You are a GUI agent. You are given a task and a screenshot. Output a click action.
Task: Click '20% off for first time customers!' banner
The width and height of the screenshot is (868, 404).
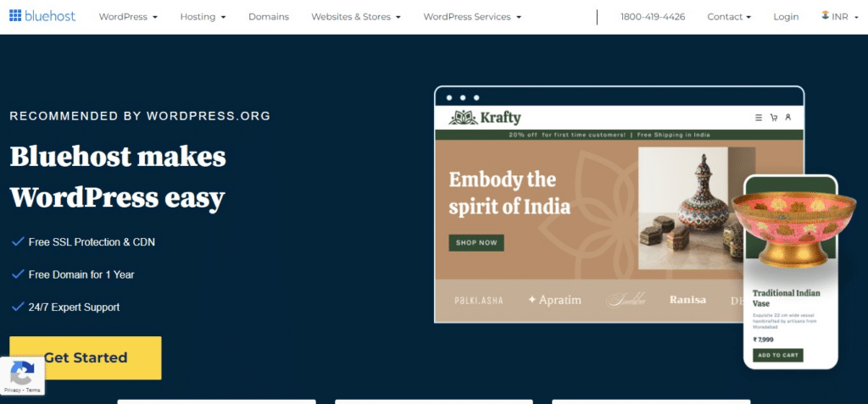(567, 135)
